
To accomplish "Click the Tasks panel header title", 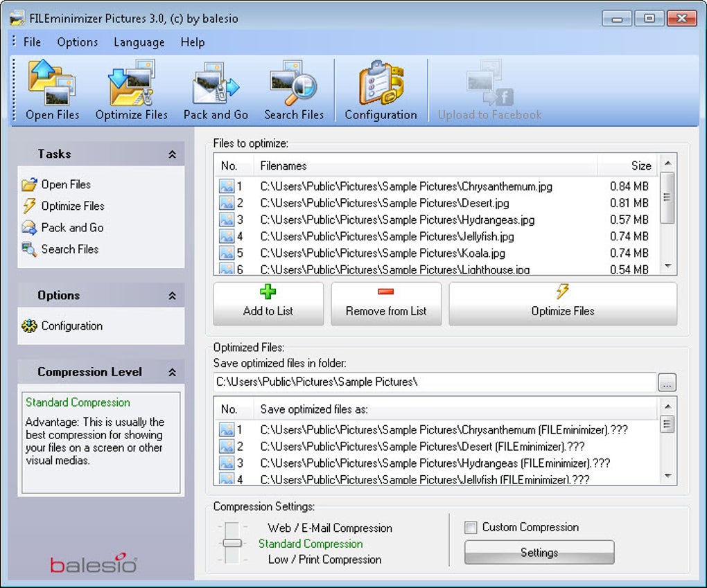I will click(55, 154).
